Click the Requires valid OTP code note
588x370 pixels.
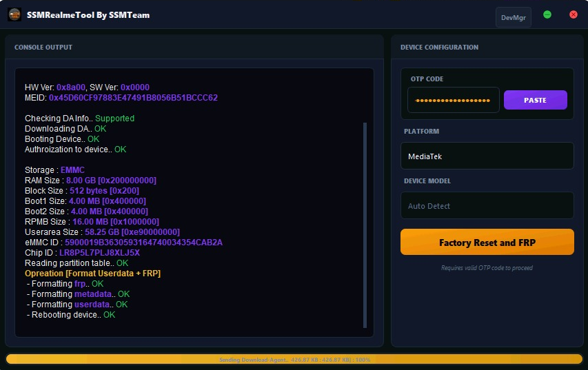(x=487, y=267)
